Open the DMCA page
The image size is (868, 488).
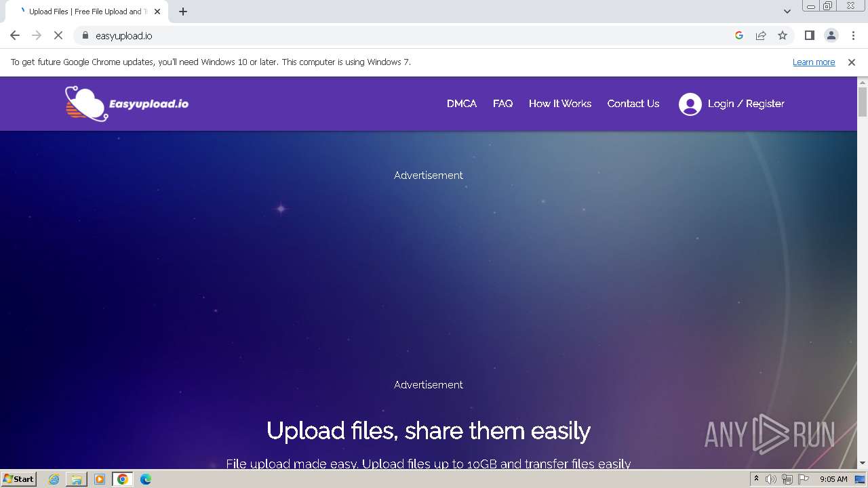coord(462,104)
